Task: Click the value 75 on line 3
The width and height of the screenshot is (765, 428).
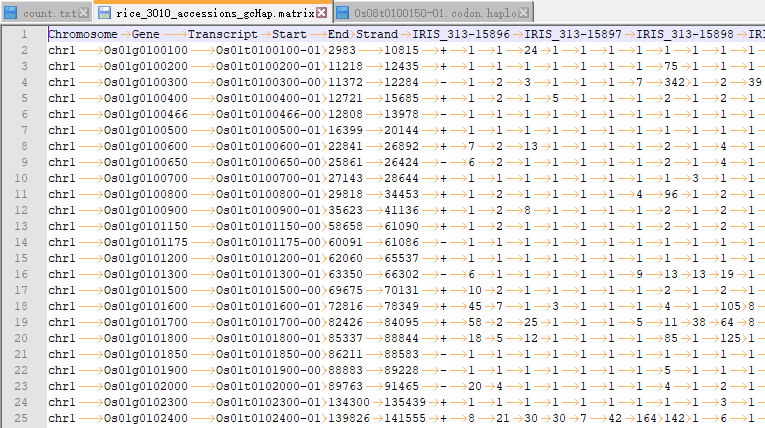Action: tap(671, 66)
